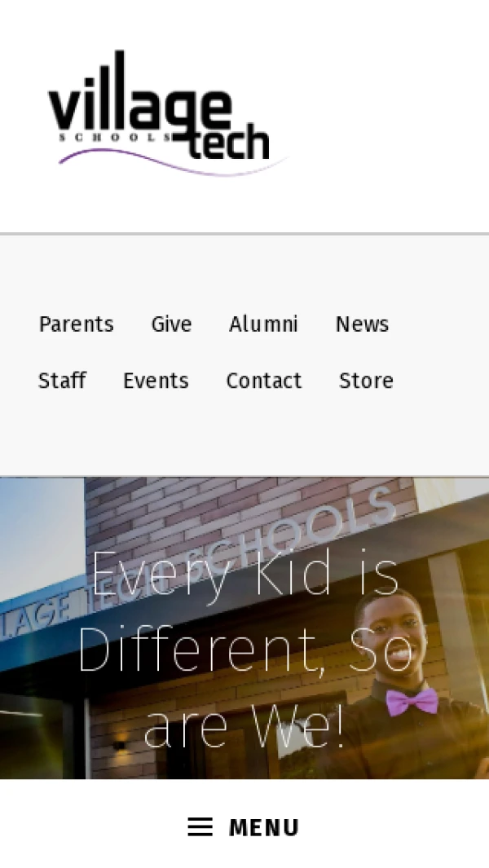Visit the Store link
Viewport: 489px width, 868px height.
point(366,381)
